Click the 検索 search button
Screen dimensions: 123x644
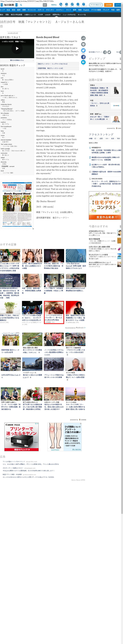tap(45, 5)
